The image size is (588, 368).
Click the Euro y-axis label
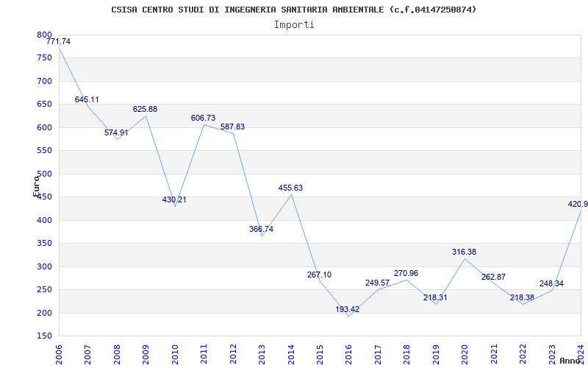point(36,186)
